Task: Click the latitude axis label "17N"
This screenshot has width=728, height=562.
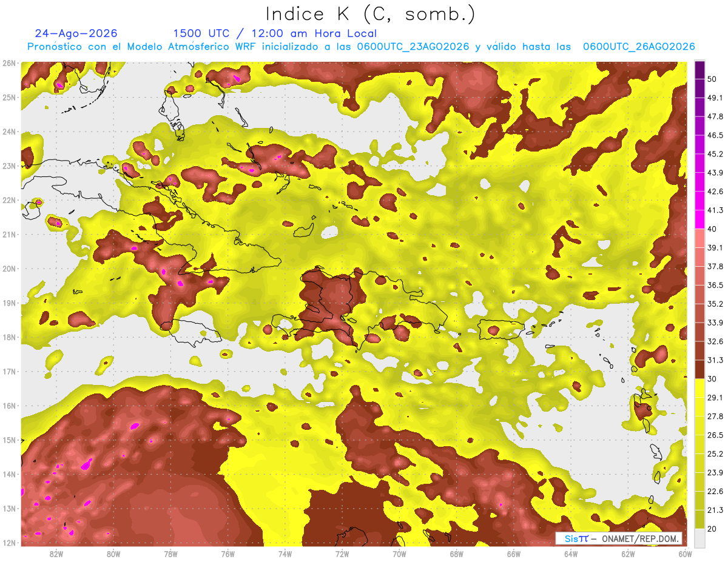Action: tap(9, 372)
